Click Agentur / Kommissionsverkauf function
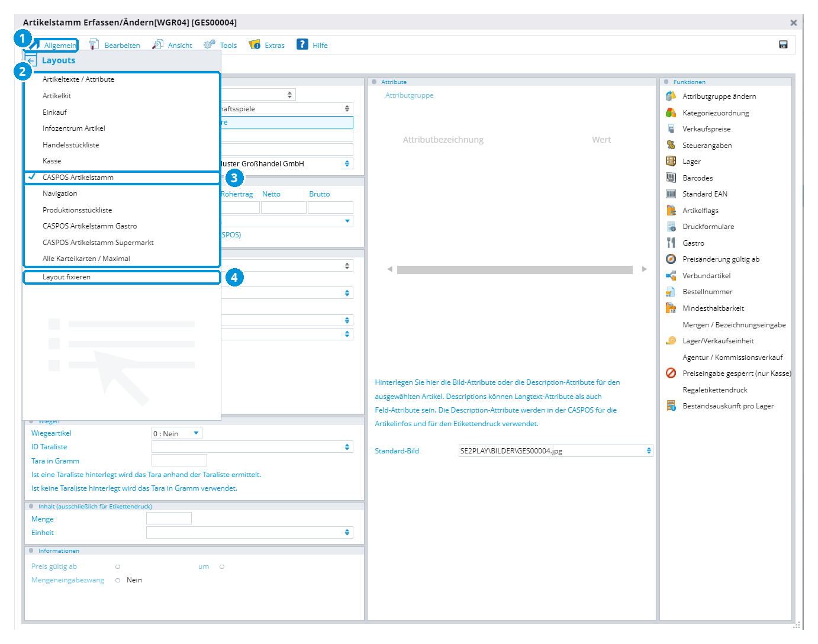The height and width of the screenshot is (644, 818). click(733, 358)
